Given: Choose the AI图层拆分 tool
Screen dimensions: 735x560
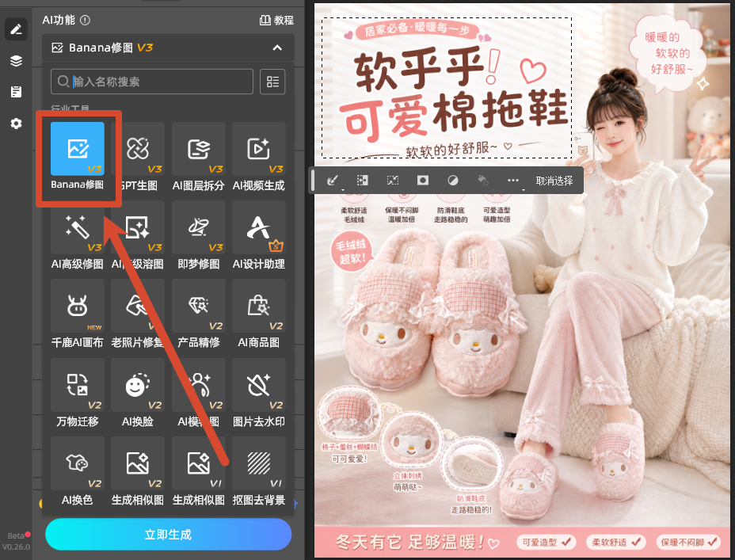Looking at the screenshot, I should [198, 157].
